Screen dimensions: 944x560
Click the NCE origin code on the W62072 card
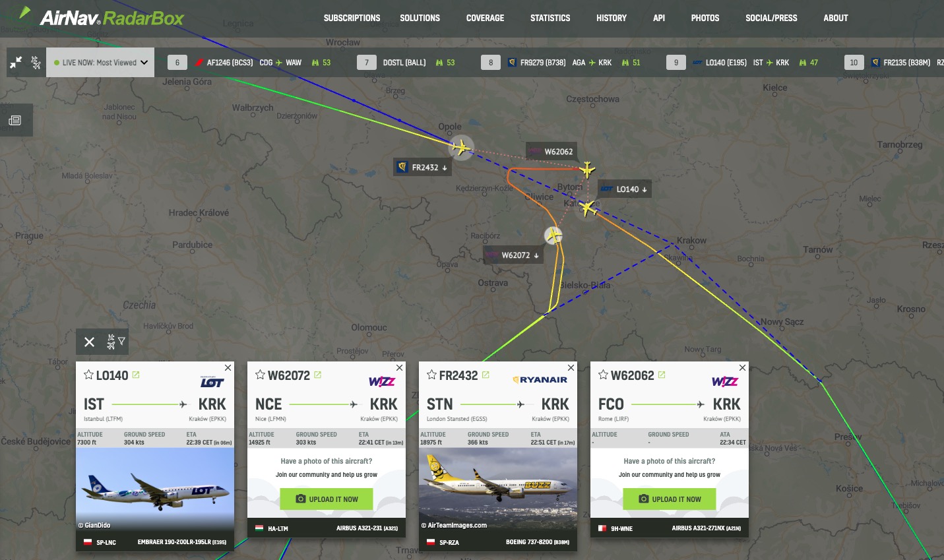click(x=268, y=404)
